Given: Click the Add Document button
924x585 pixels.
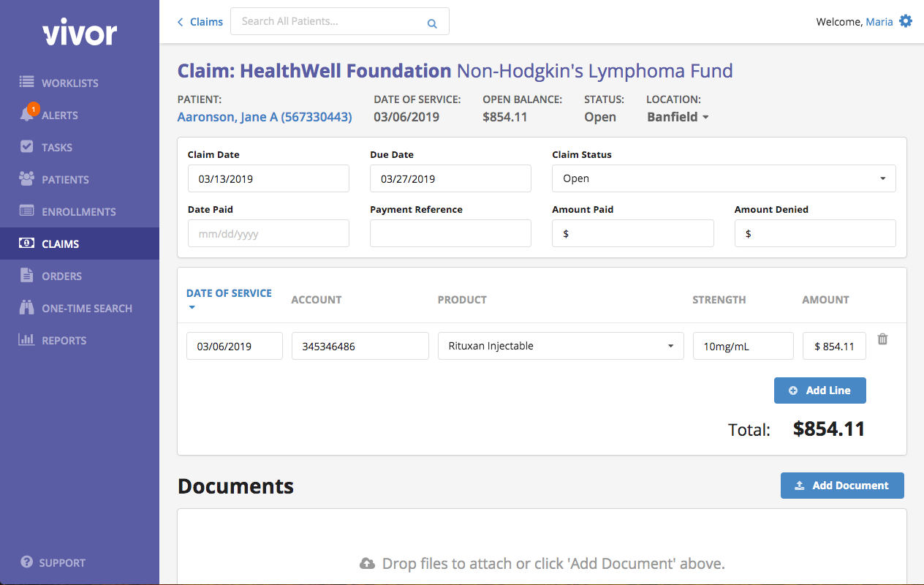Looking at the screenshot, I should coord(842,486).
